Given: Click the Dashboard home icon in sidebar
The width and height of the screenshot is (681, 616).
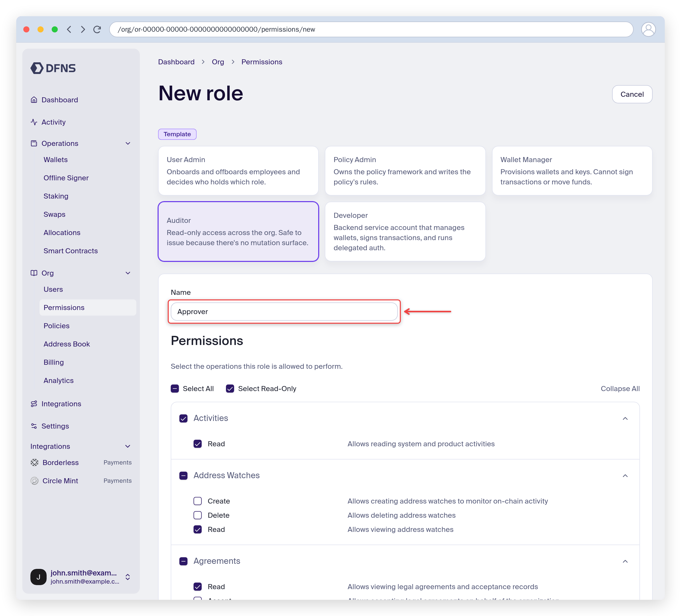Looking at the screenshot, I should [34, 100].
